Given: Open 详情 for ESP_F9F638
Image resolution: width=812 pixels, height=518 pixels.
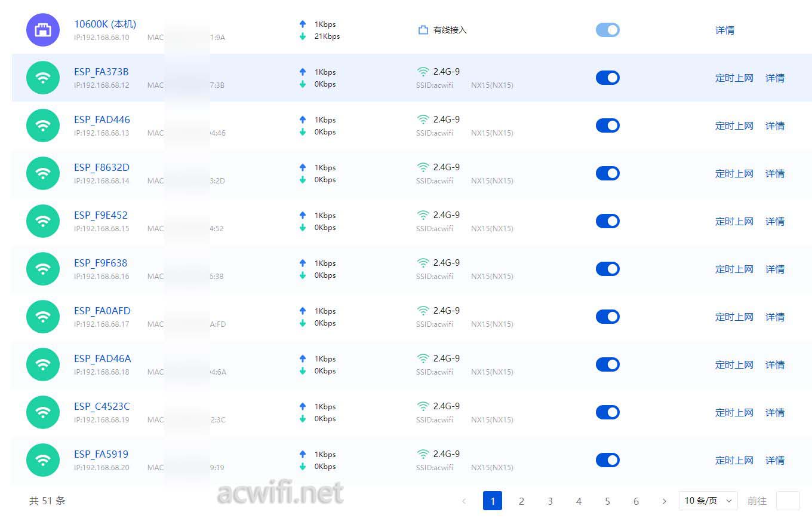Looking at the screenshot, I should 775,269.
